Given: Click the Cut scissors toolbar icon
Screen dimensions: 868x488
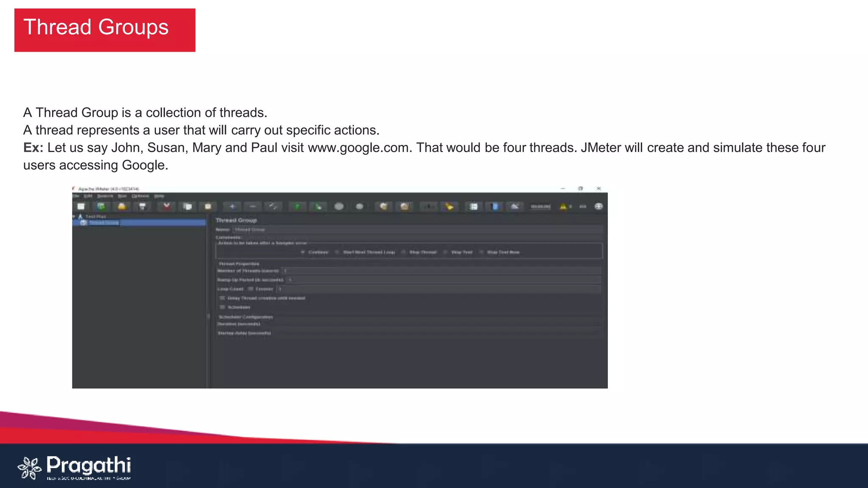Looking at the screenshot, I should tap(167, 206).
